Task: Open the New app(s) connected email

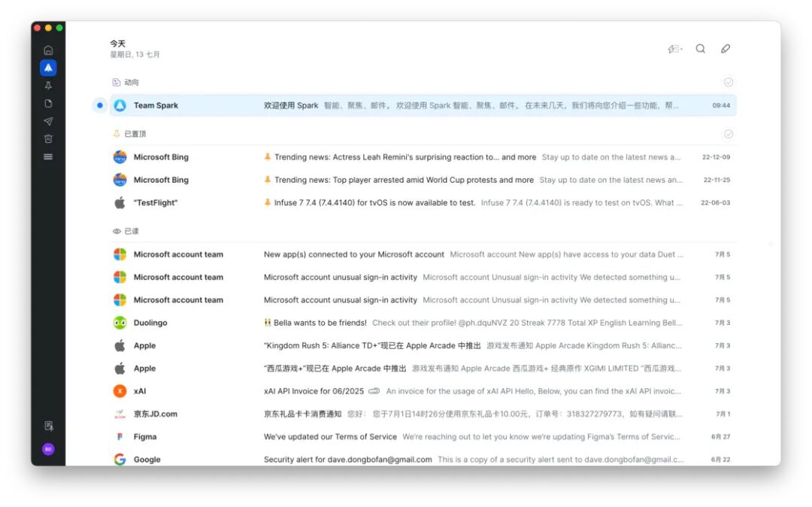Action: coord(423,254)
